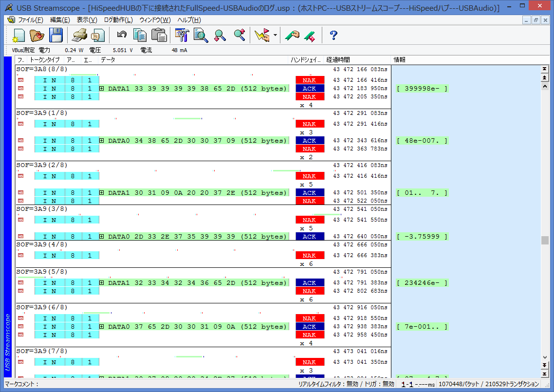Viewport: 554px width, 392px height.
Task: Open the dropdown arrow beside the logging icon
Action: point(275,36)
